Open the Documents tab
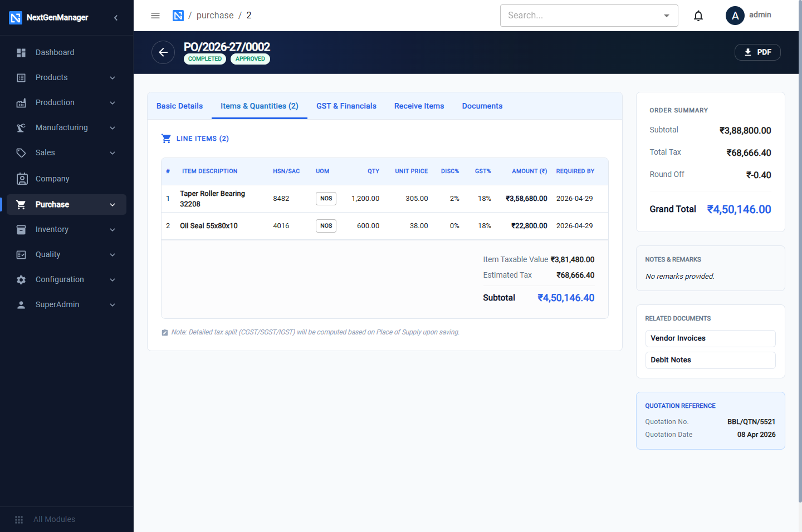Screen dimensions: 802x532 tap(482, 106)
